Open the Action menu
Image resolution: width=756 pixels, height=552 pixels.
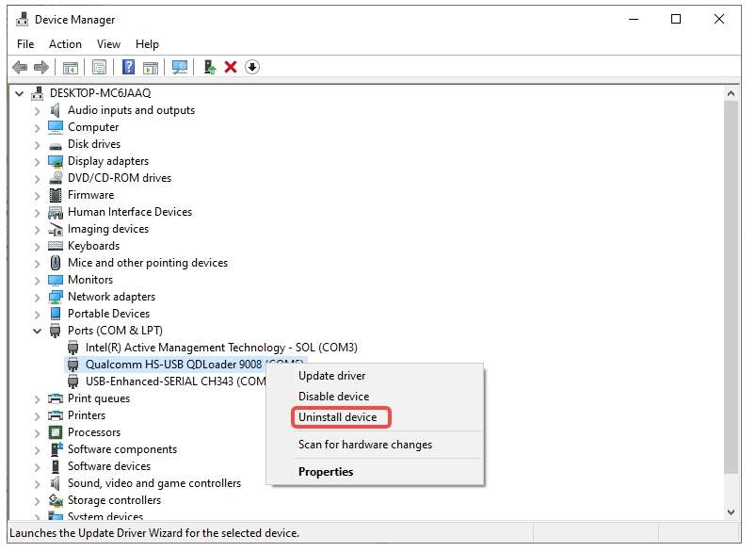point(65,44)
